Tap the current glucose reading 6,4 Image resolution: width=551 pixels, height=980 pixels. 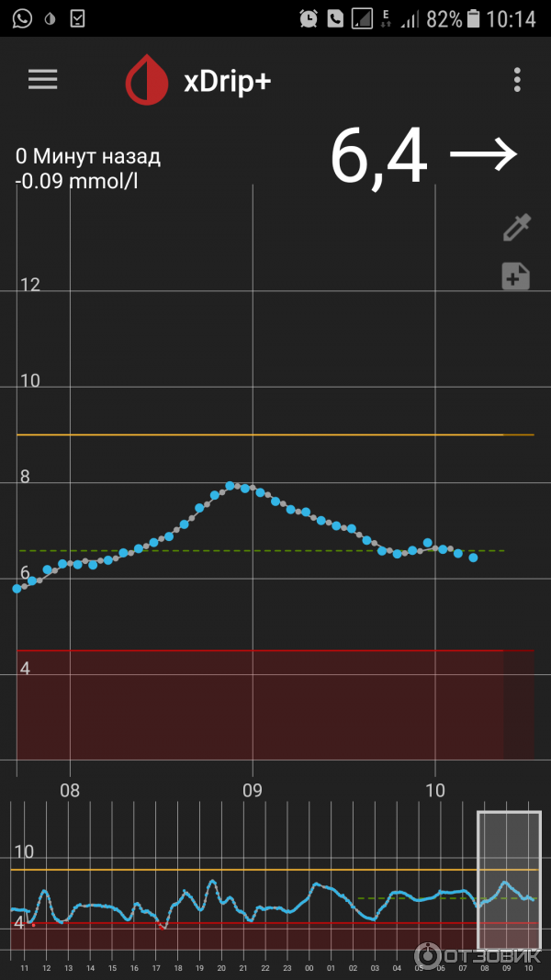pyautogui.click(x=378, y=157)
